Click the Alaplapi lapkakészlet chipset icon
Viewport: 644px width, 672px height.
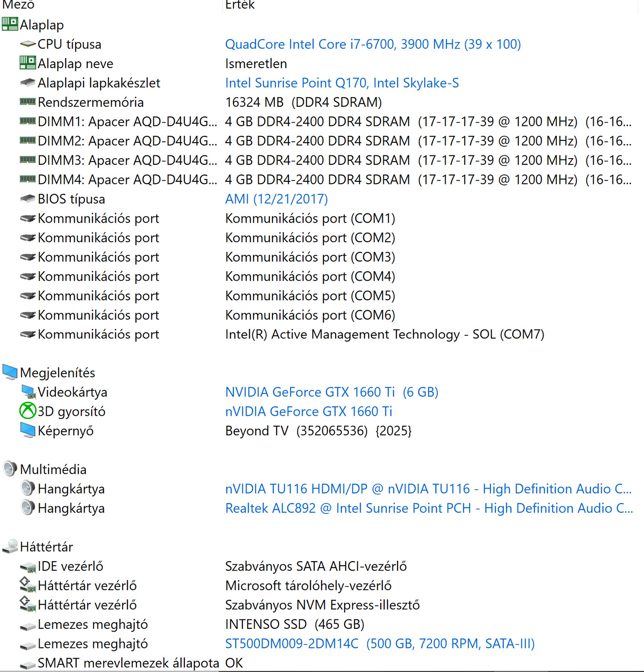28,83
